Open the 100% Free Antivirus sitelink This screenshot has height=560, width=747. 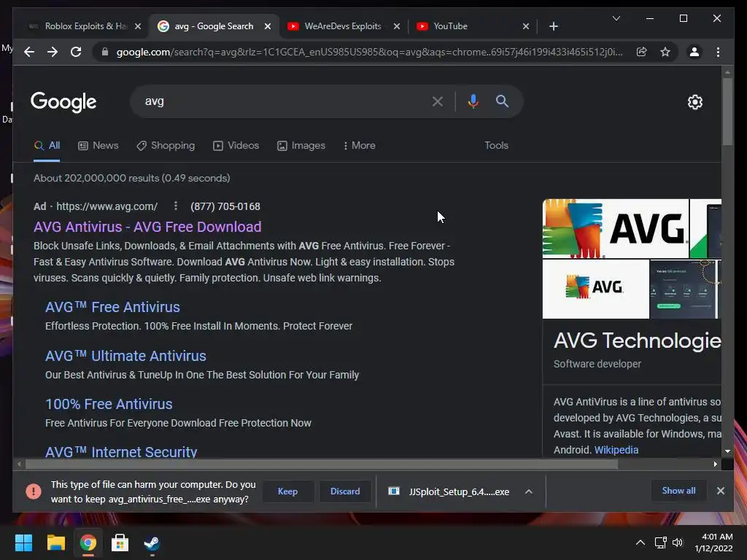pyautogui.click(x=109, y=404)
